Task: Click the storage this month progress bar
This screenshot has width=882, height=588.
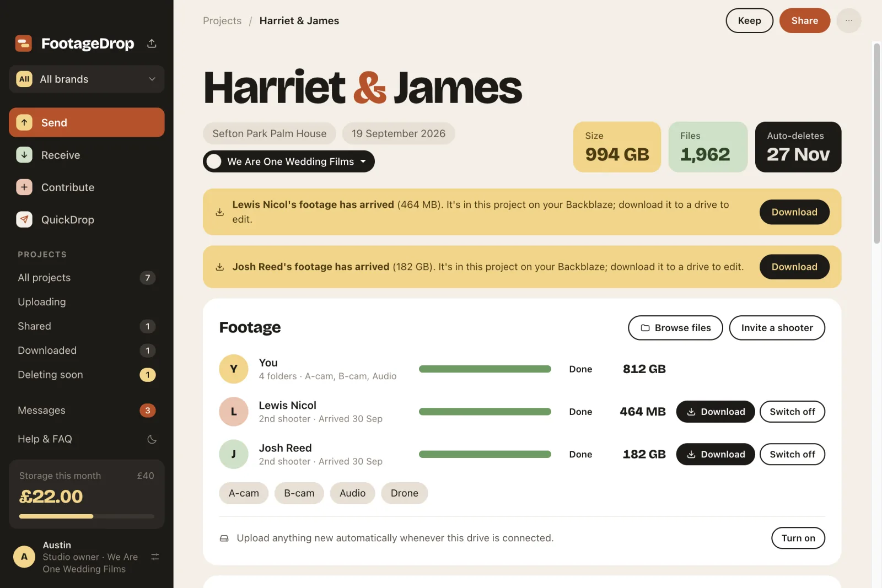Action: tap(87, 516)
